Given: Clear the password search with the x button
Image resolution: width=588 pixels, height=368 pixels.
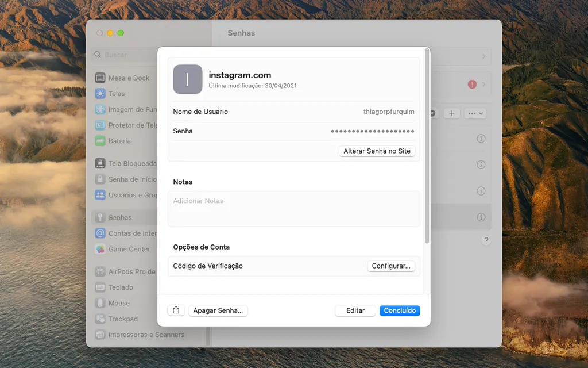Looking at the screenshot, I should (x=433, y=113).
